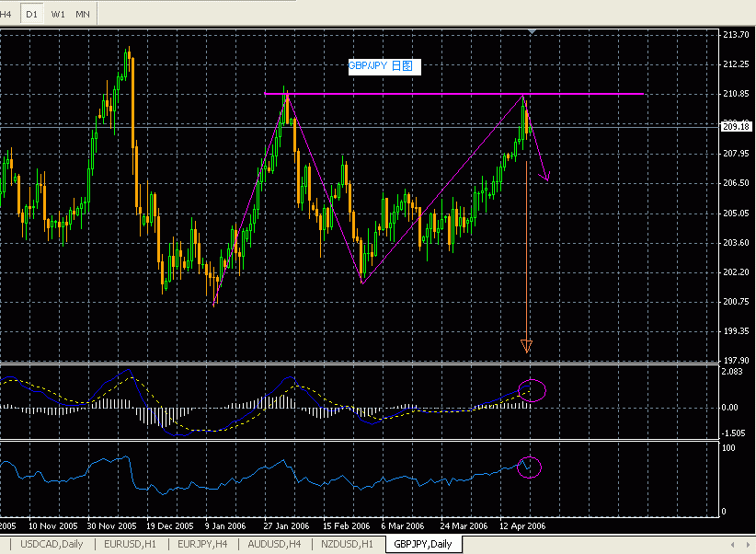Click the chart-shift triangle marker above the chart
Screen dimensions: 756x554
coord(531,31)
